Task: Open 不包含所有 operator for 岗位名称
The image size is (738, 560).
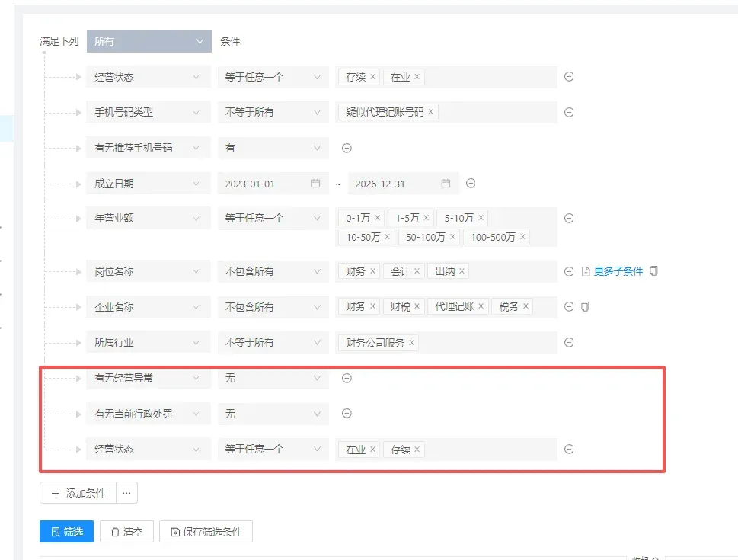Action: tap(273, 271)
